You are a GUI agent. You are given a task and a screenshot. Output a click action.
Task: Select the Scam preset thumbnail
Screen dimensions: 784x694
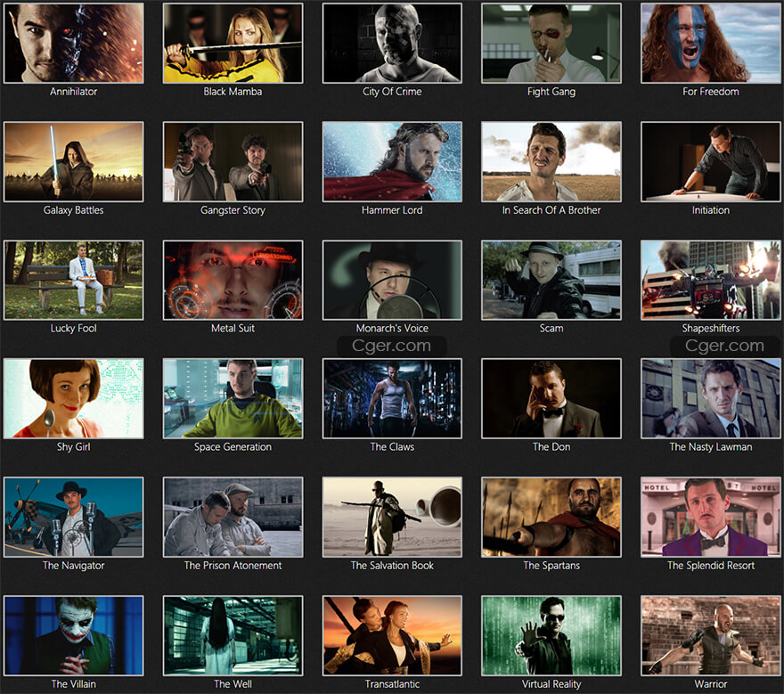[x=551, y=280]
